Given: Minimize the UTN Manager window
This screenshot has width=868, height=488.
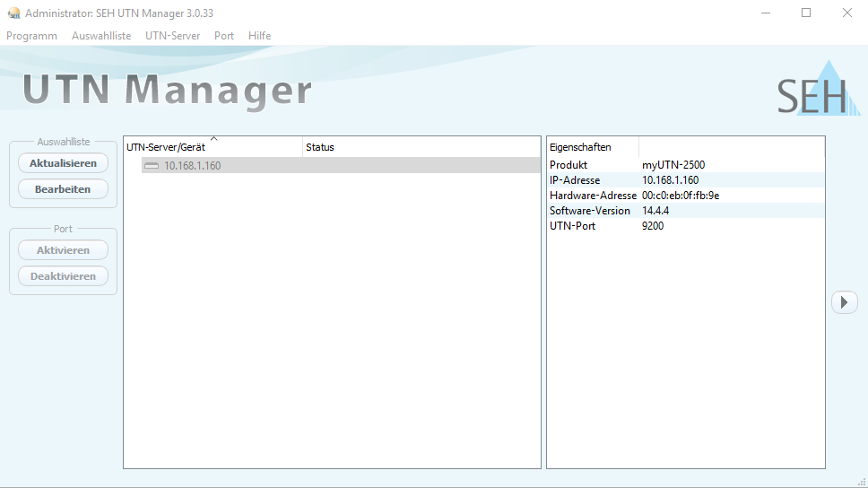Looking at the screenshot, I should (766, 13).
